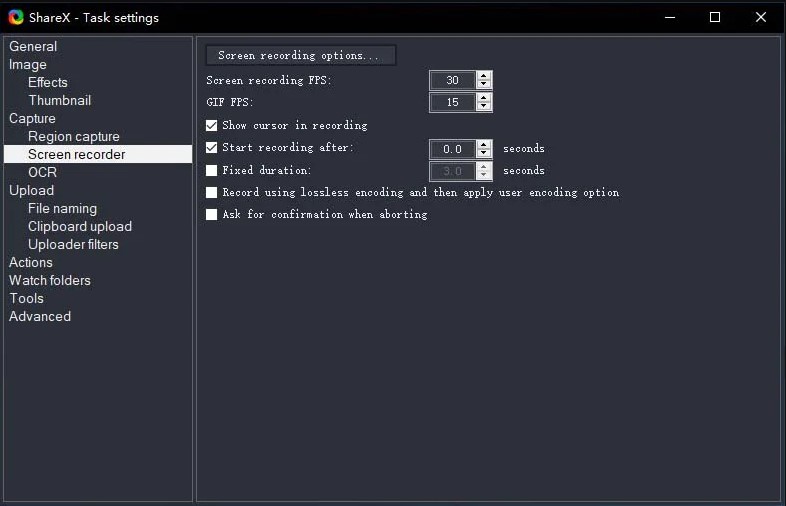
Task: Decrease Screen recording FPS with down arrow
Action: pyautogui.click(x=483, y=84)
